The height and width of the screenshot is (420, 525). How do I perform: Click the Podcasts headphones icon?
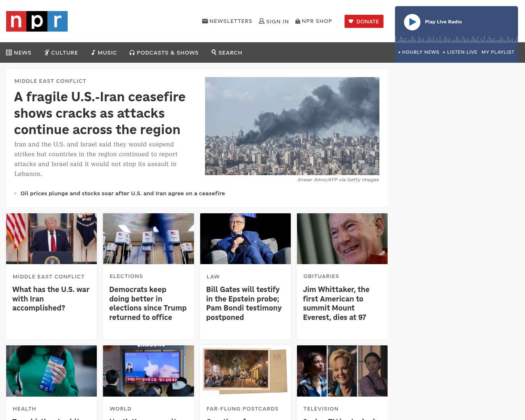tap(132, 52)
